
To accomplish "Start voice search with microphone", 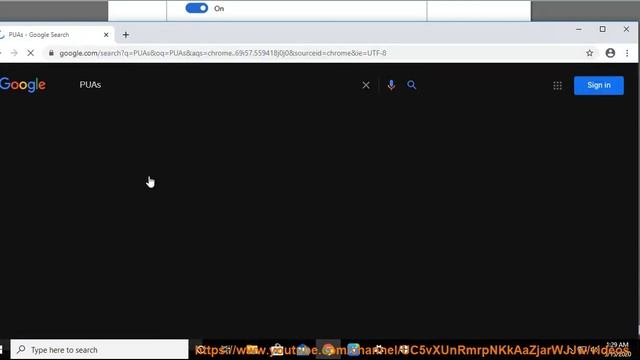I will (391, 85).
